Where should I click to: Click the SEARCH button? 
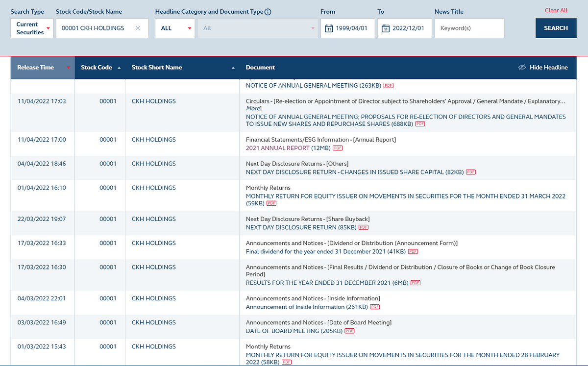tap(556, 28)
